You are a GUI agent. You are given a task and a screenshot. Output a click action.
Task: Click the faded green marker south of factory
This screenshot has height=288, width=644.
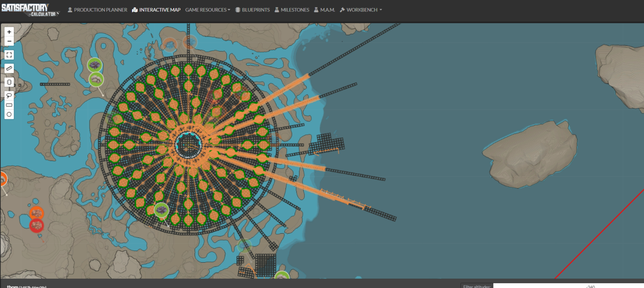click(244, 246)
